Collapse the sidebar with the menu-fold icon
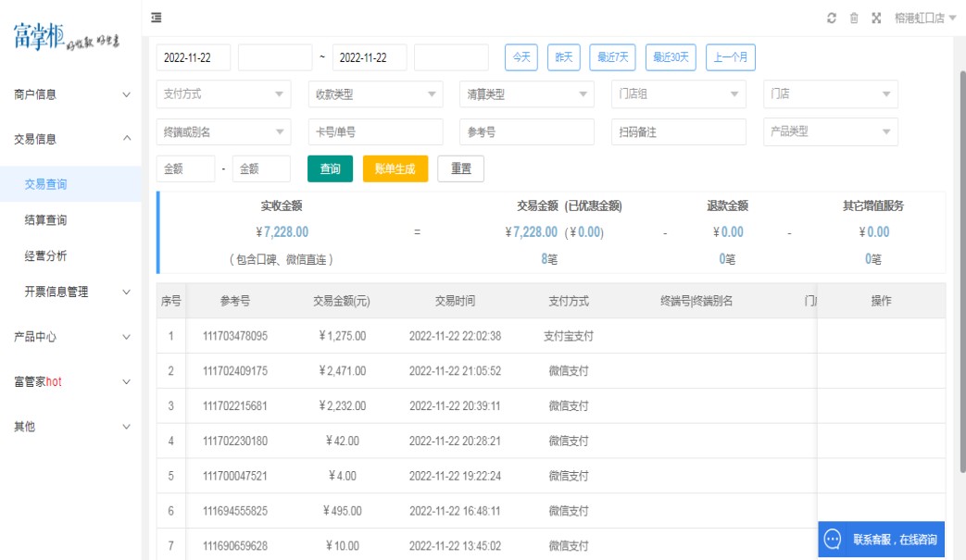The width and height of the screenshot is (966, 560). tap(156, 18)
